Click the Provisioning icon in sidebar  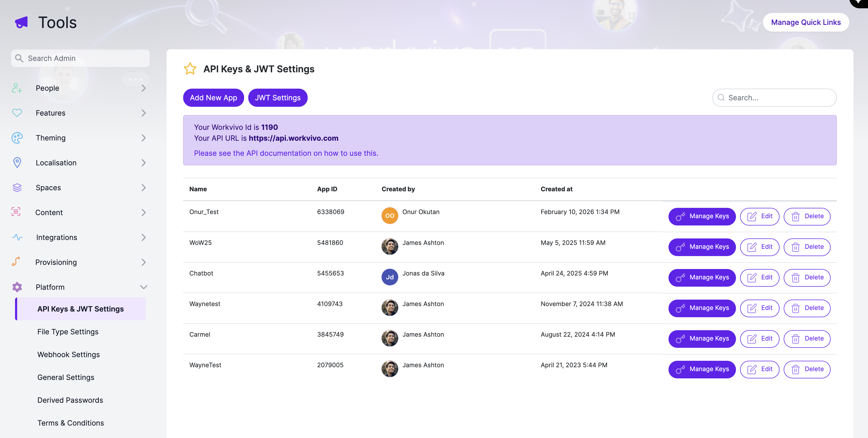pos(16,262)
